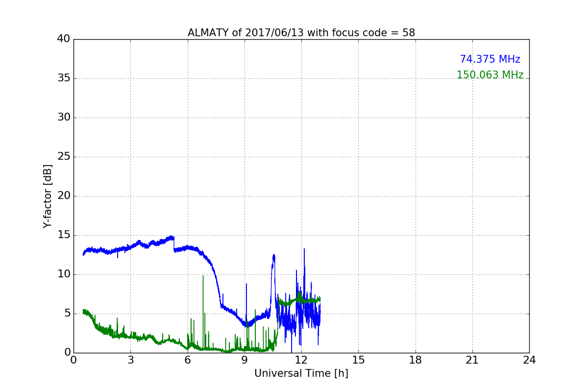Click x-axis tick label 21
Image resolution: width=588 pixels, height=392 pixels.
pyautogui.click(x=472, y=360)
